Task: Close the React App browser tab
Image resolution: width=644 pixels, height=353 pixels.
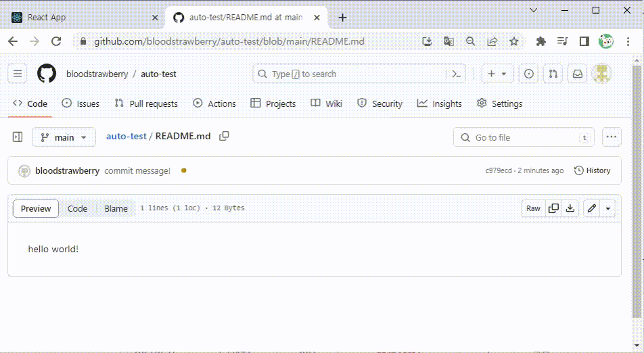Action: click(155, 18)
